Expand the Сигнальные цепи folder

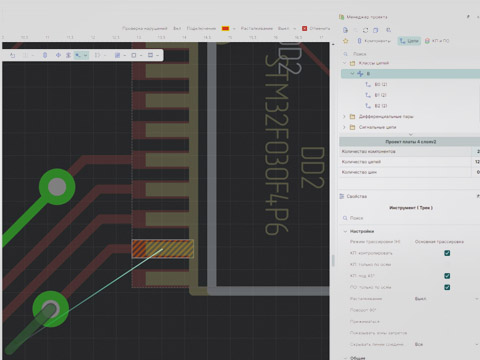coord(344,127)
